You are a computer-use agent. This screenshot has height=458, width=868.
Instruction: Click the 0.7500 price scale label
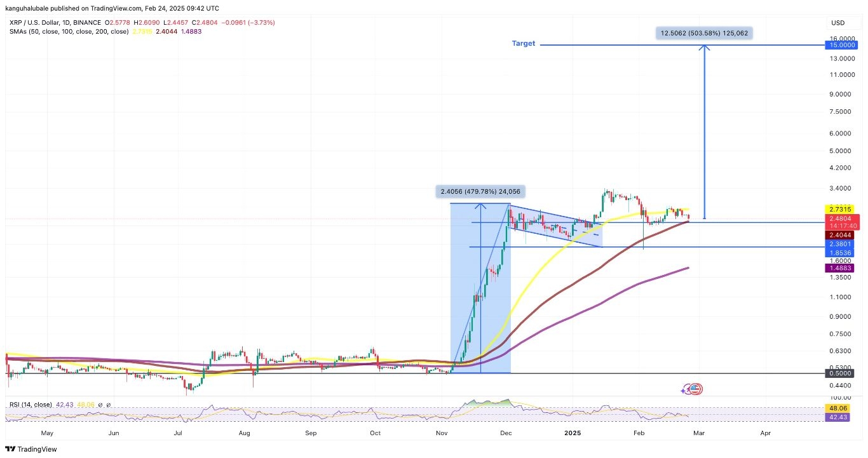click(x=840, y=334)
